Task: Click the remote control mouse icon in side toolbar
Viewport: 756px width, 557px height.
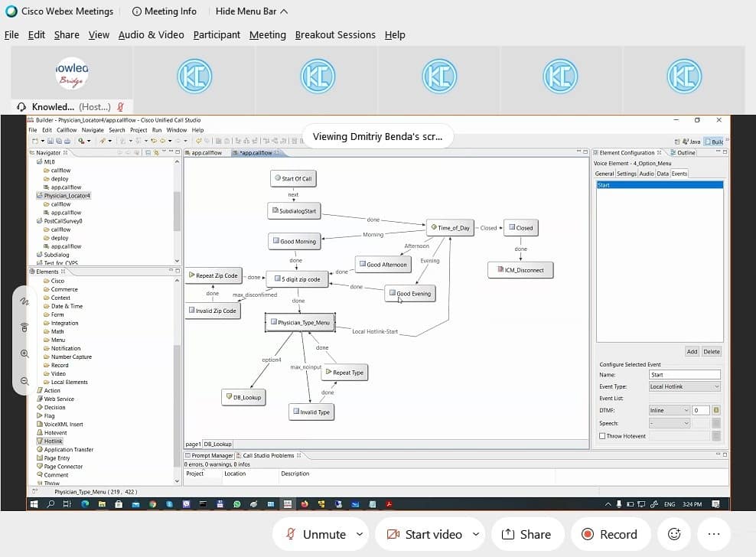Action: pos(24,327)
